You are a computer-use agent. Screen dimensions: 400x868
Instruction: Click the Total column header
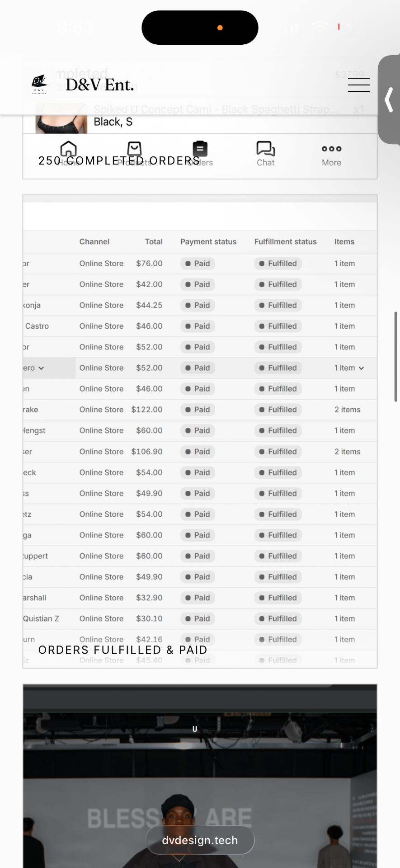pos(154,242)
